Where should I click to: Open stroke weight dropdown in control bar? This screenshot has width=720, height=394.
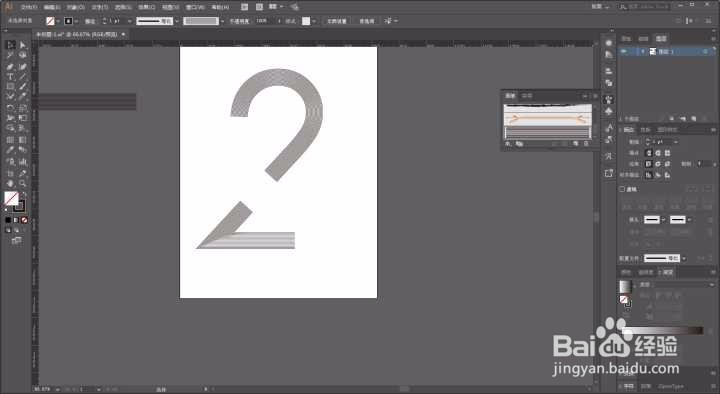coord(130,21)
